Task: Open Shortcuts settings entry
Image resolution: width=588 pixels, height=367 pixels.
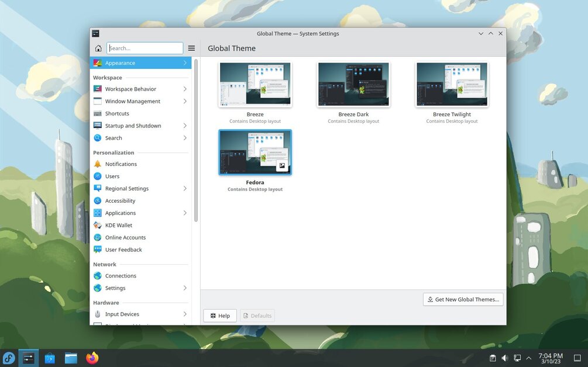Action: (140, 113)
